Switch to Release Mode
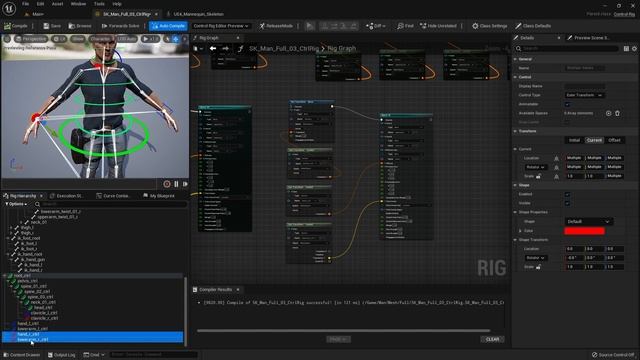640x360 pixels. pos(276,26)
